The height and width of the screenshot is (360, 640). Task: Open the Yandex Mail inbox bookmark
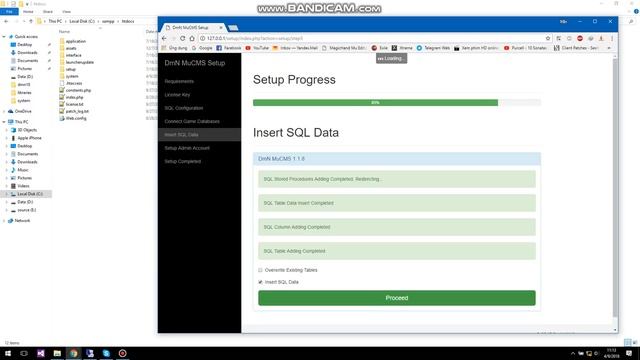pos(295,48)
